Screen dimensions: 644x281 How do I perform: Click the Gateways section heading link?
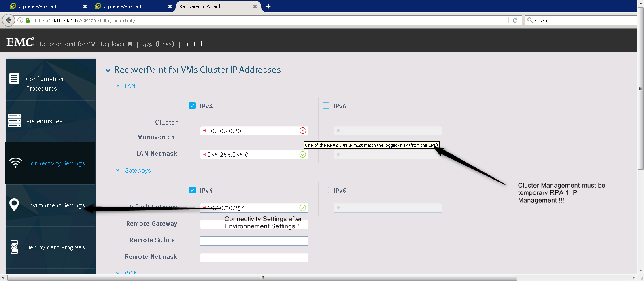(138, 171)
